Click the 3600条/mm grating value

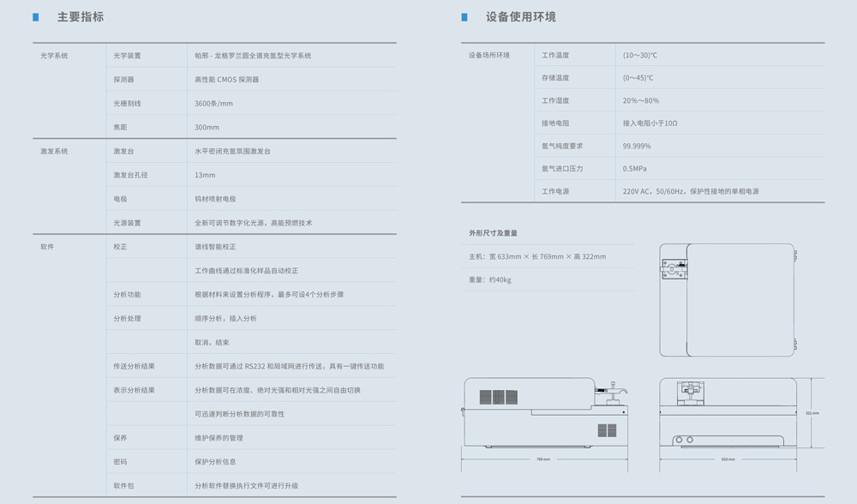(213, 104)
